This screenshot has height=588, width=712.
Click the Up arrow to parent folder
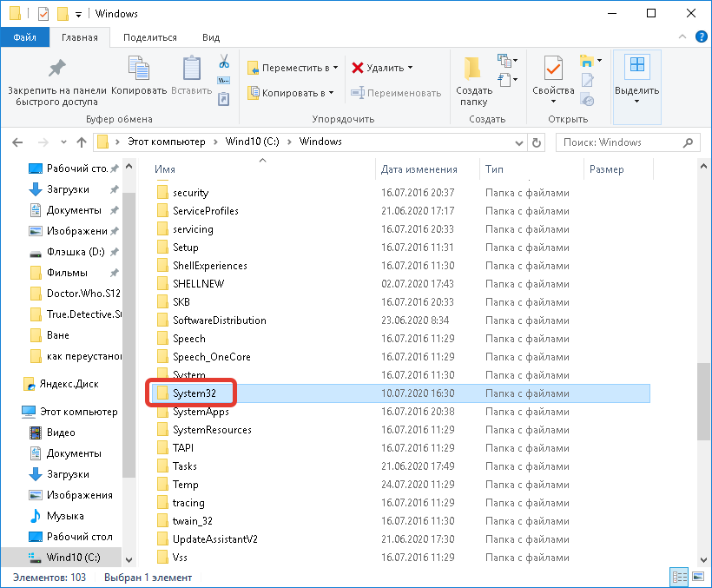[x=82, y=142]
